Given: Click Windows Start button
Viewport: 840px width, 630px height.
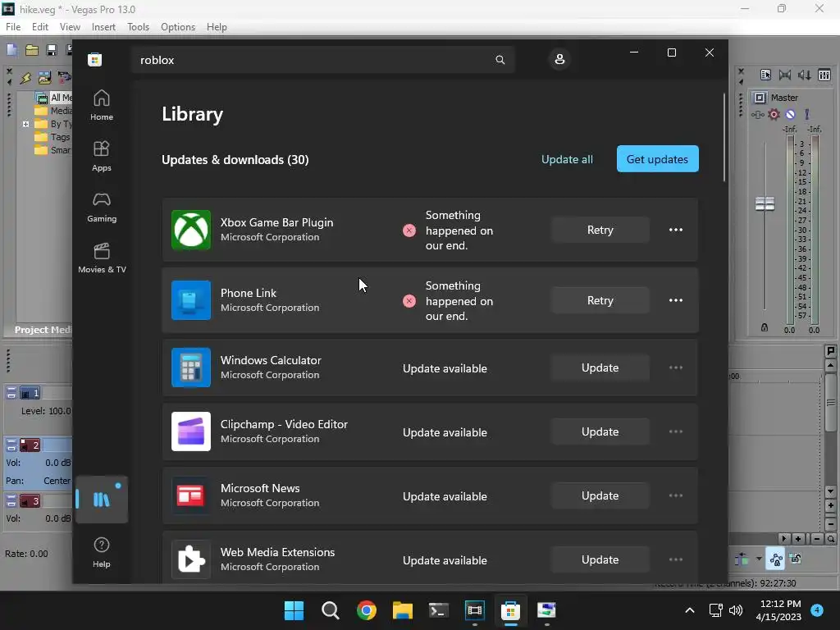Looking at the screenshot, I should (x=294, y=610).
